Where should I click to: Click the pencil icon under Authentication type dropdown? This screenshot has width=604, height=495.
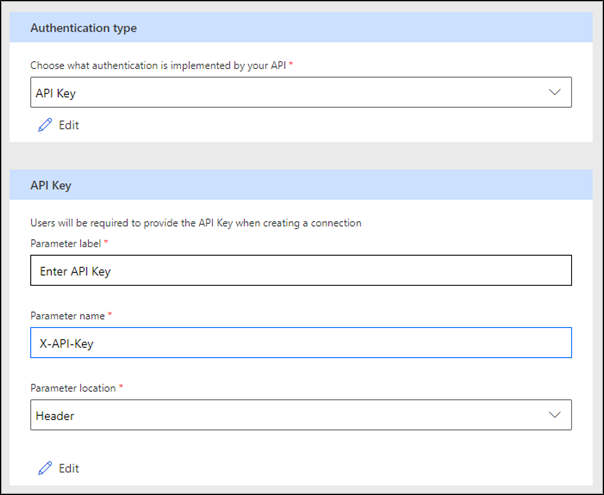[x=44, y=125]
